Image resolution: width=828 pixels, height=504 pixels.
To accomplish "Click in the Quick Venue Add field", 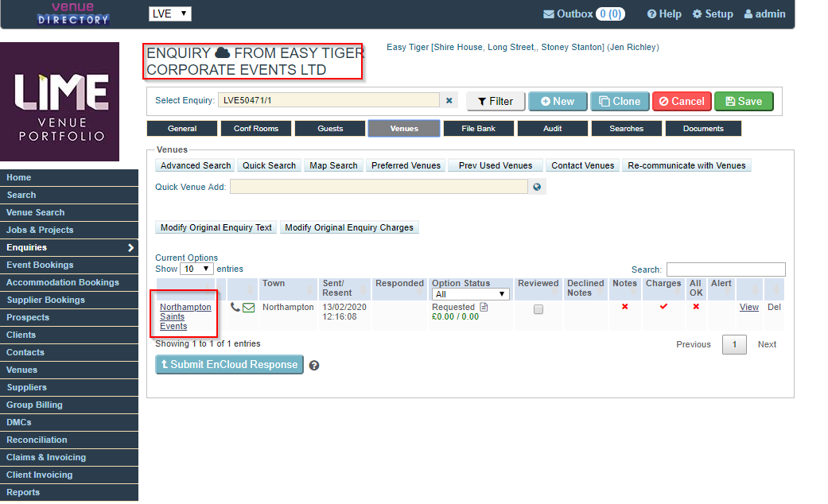I will pos(379,187).
